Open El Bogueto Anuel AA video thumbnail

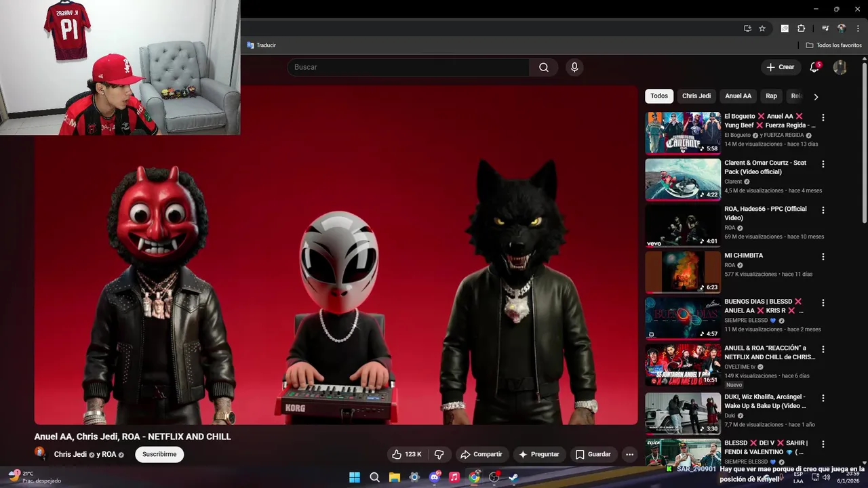point(683,133)
